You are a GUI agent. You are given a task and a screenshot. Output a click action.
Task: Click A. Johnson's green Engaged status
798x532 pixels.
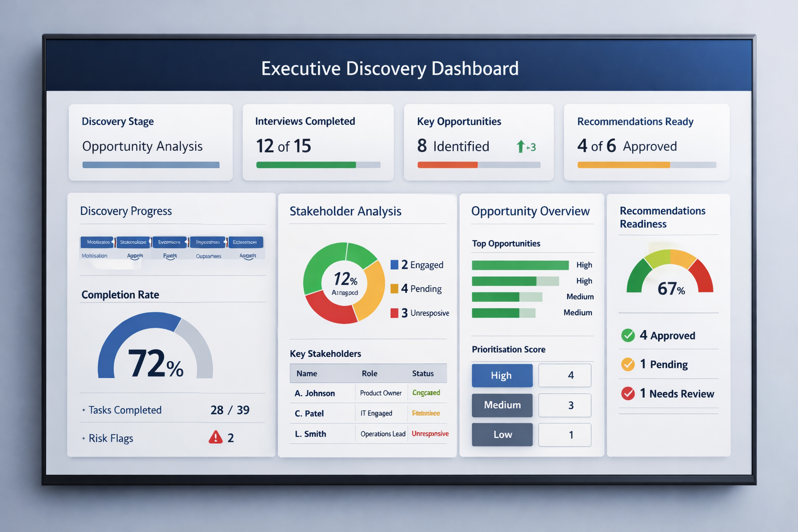426,393
